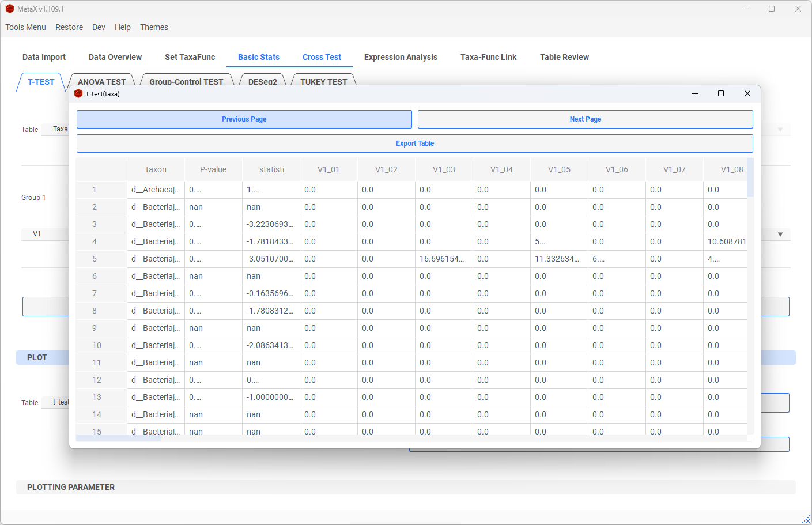
Task: Click the V1_03 column header
Action: pyautogui.click(x=444, y=169)
